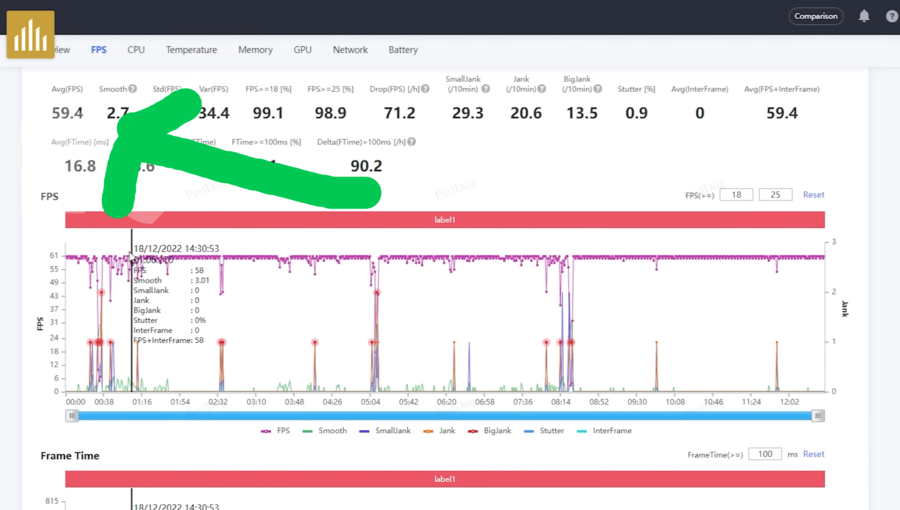Open the Temperature tab
The width and height of the screenshot is (900, 510).
click(x=191, y=49)
